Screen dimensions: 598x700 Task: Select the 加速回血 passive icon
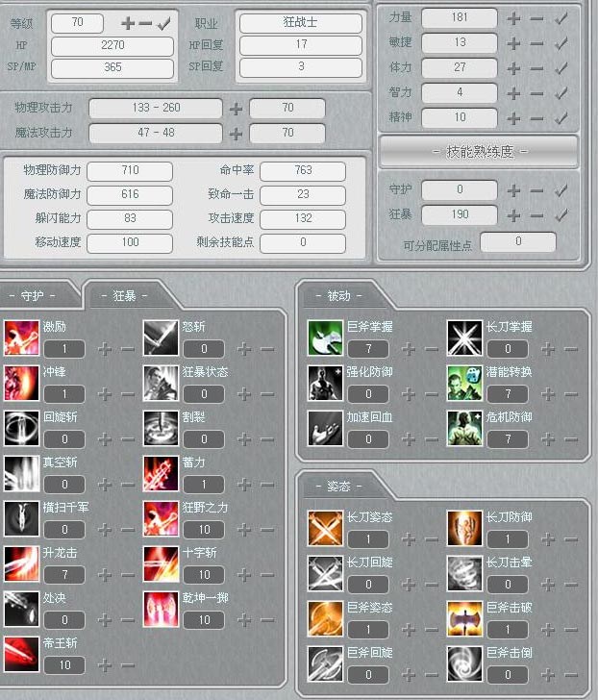point(325,428)
